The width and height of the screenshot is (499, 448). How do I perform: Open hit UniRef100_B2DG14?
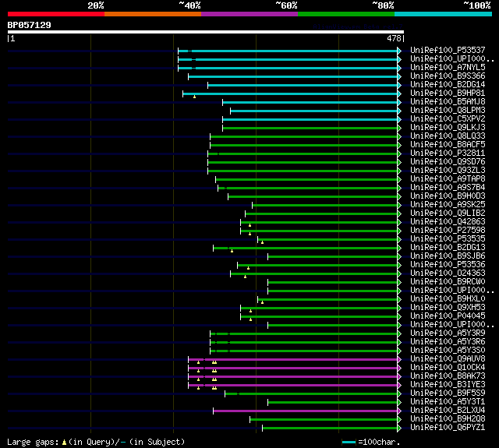448,85
